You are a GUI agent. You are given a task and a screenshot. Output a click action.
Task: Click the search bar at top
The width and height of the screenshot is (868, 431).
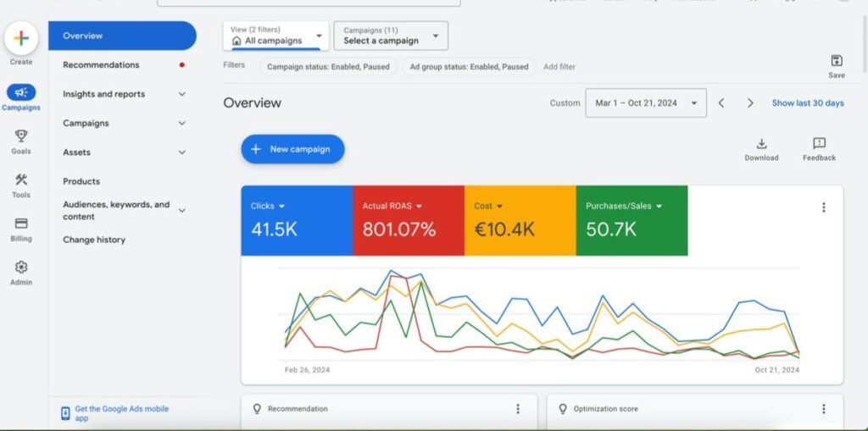tap(309, 3)
